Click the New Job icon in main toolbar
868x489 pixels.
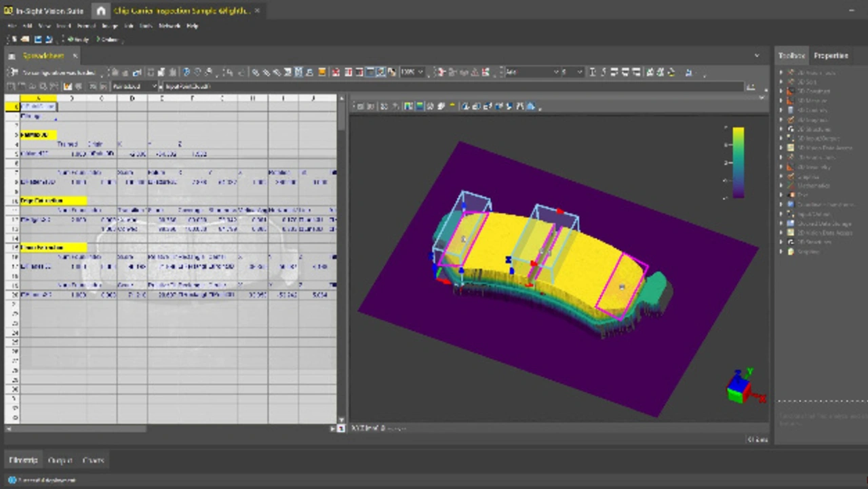pyautogui.click(x=14, y=39)
